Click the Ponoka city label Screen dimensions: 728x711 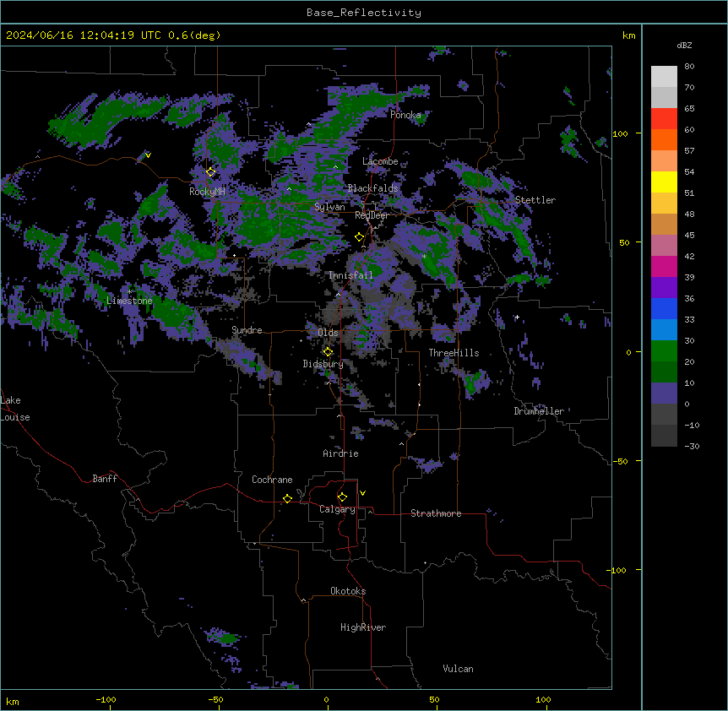tap(405, 115)
